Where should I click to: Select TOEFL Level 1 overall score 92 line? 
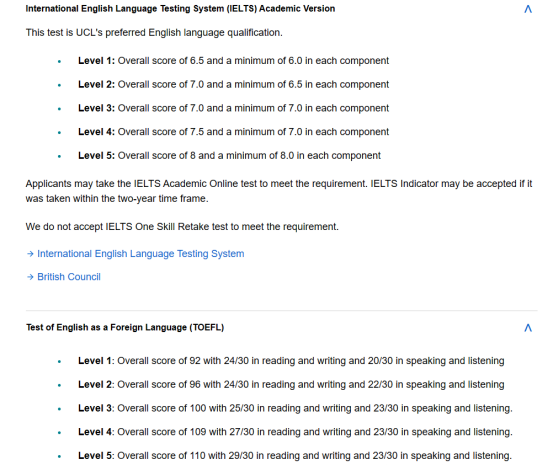point(291,361)
